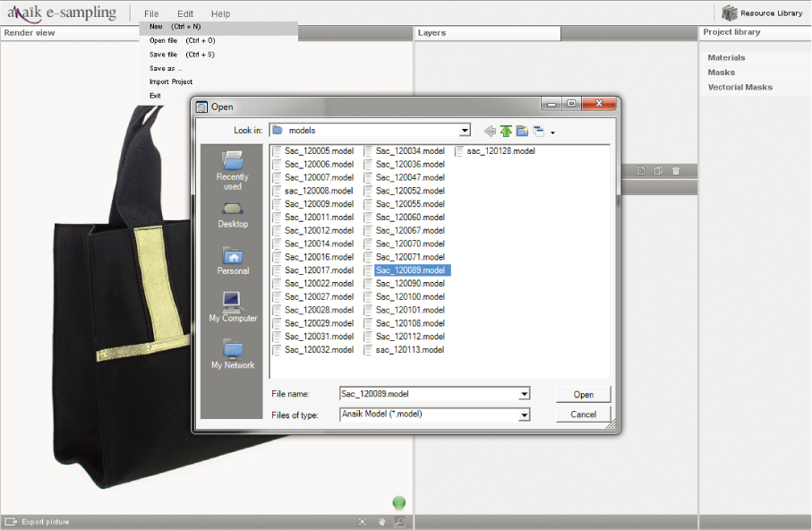812x530 pixels.
Task: Select Sac_120071.model in the file list
Action: point(410,257)
